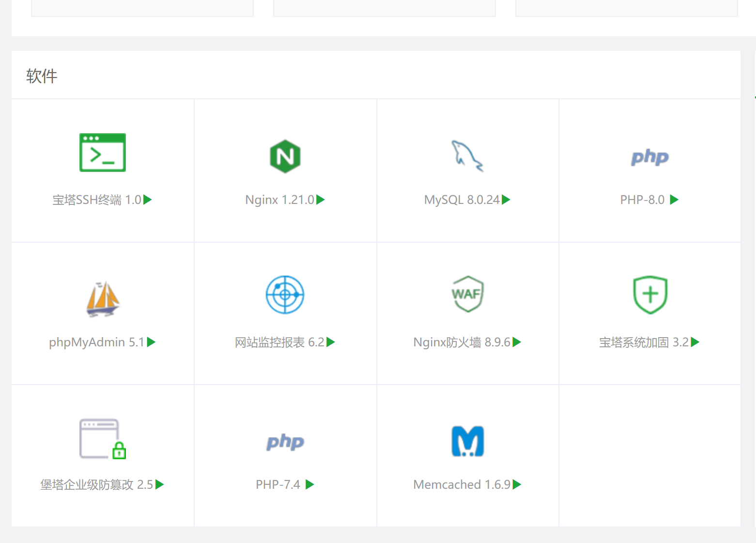Start 宝塔SSH终端 with its green arrow

[x=148, y=200]
